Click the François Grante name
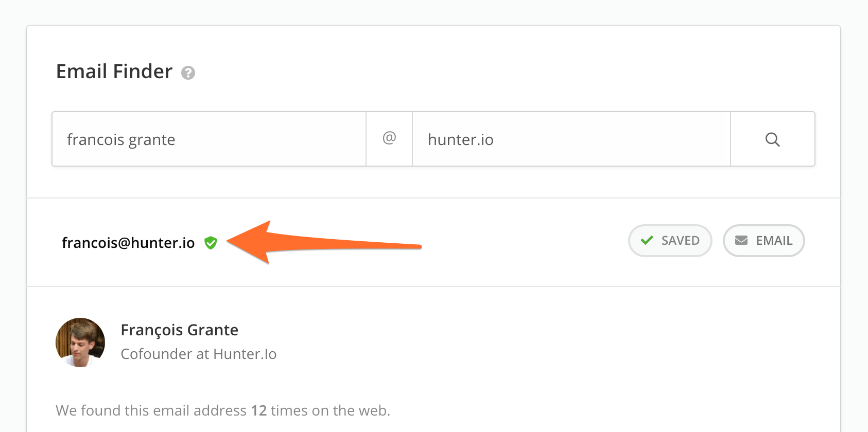The width and height of the screenshot is (868, 432). point(179,330)
